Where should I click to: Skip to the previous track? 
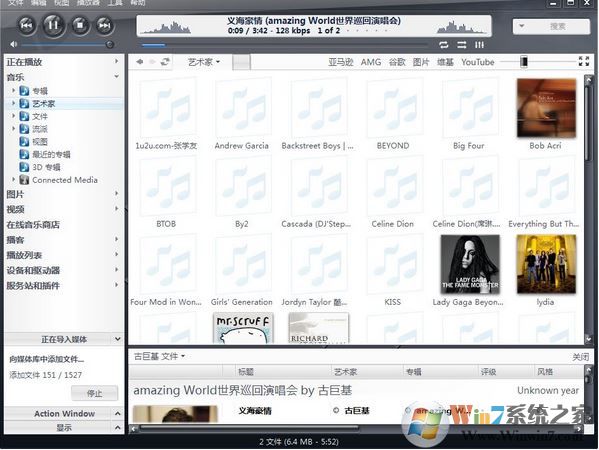26,26
